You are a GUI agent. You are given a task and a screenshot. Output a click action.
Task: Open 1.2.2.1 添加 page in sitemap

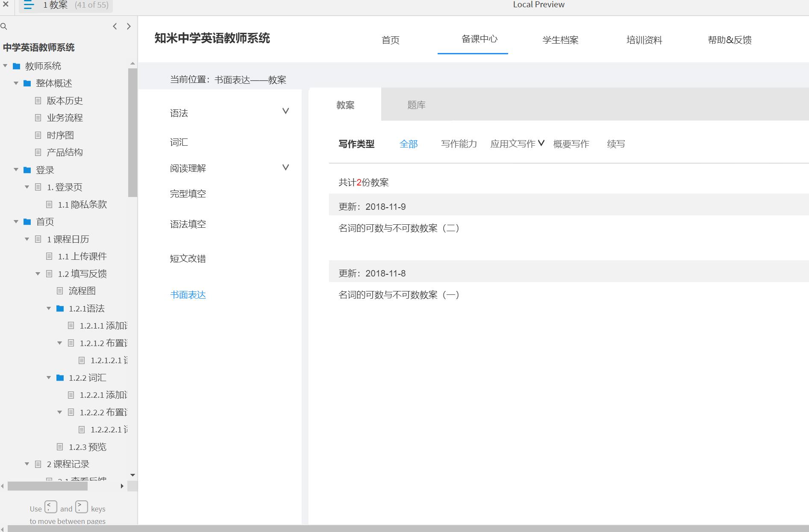(x=103, y=395)
